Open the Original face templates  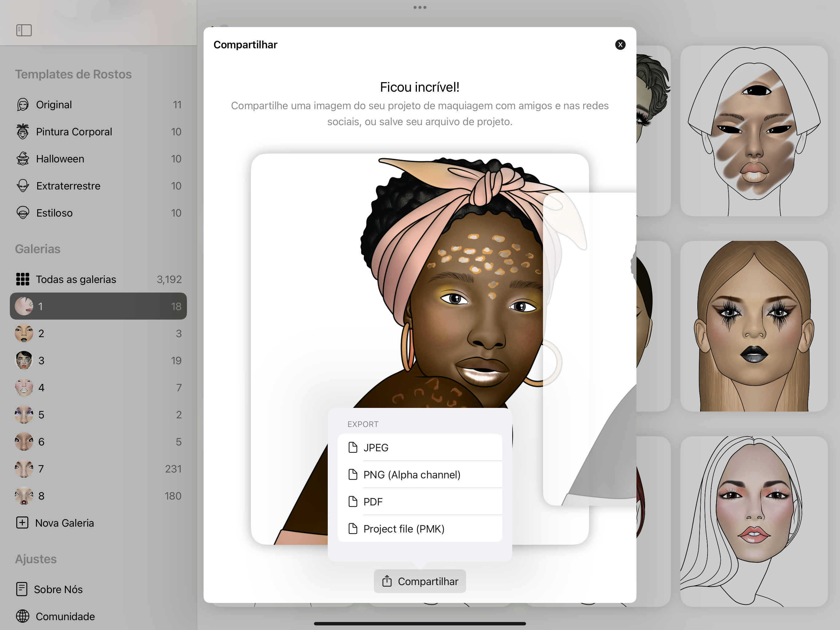(98, 105)
